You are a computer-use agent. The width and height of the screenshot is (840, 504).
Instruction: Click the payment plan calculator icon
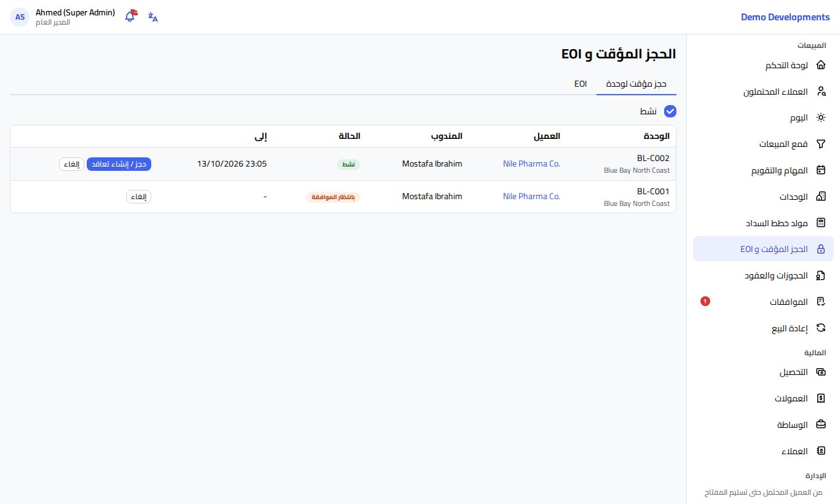tap(820, 222)
